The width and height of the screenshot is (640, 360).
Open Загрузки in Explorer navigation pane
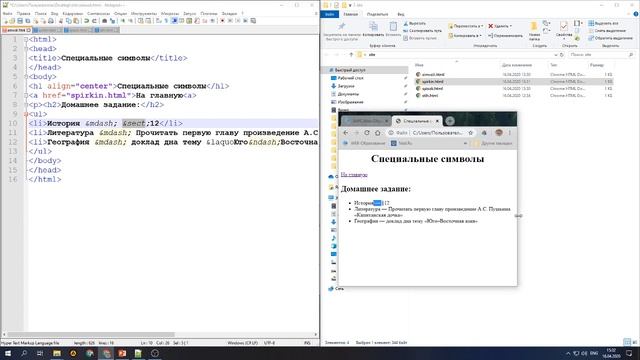[x=346, y=86]
